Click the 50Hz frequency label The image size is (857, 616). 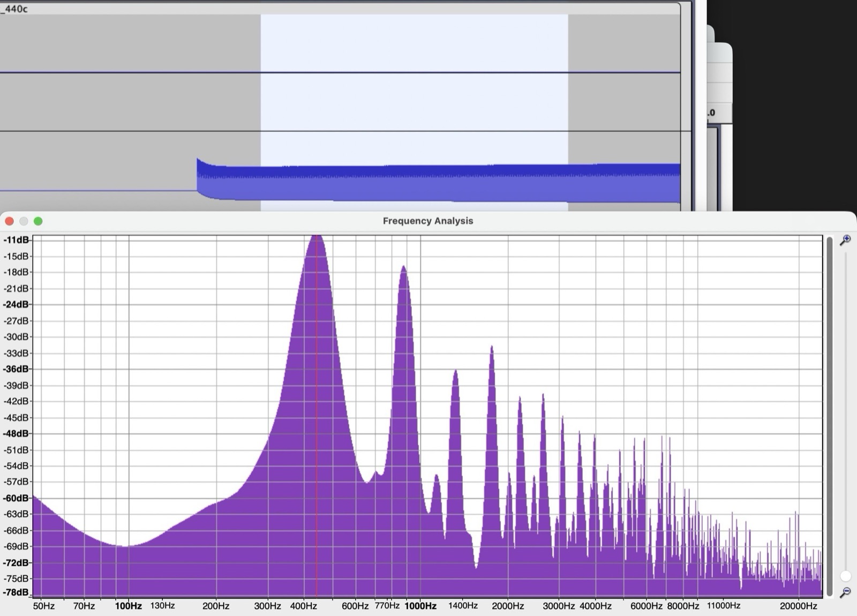[44, 606]
